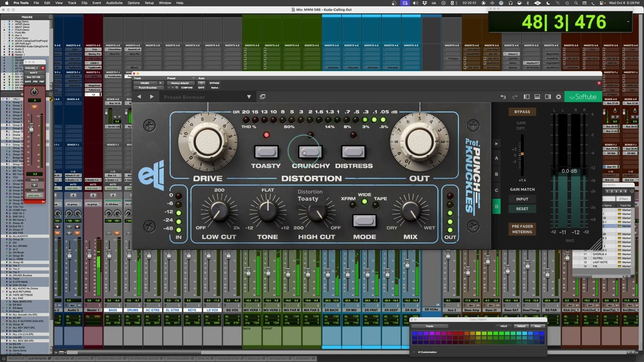The width and height of the screenshot is (644, 362).
Task: Click the LD VOX track name in mixer
Action: click(x=212, y=310)
